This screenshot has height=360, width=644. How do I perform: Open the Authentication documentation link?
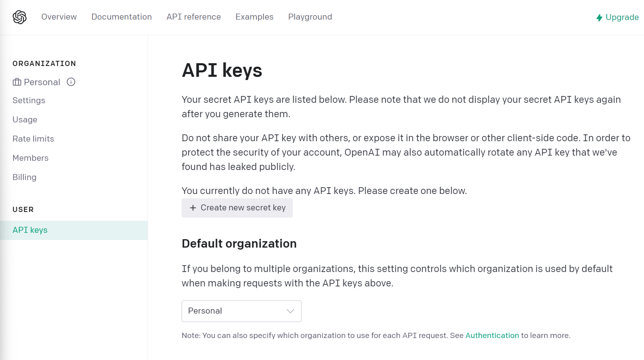pyautogui.click(x=492, y=335)
